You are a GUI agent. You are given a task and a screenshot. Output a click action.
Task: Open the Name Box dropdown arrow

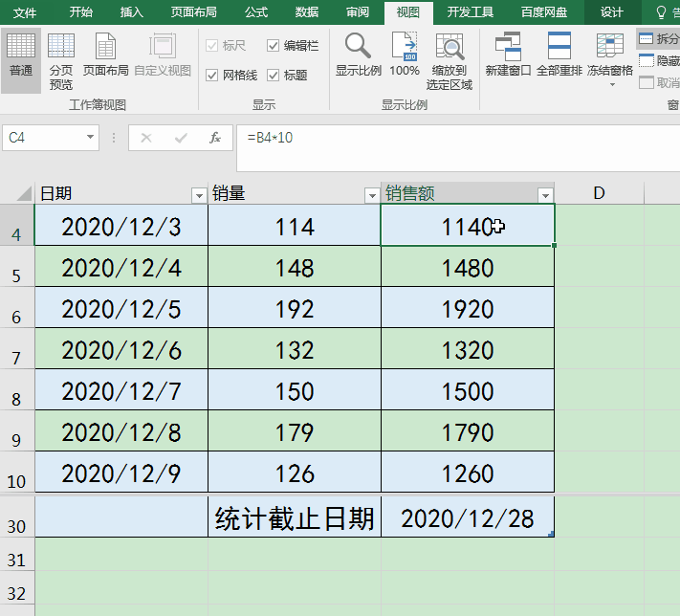(90, 137)
